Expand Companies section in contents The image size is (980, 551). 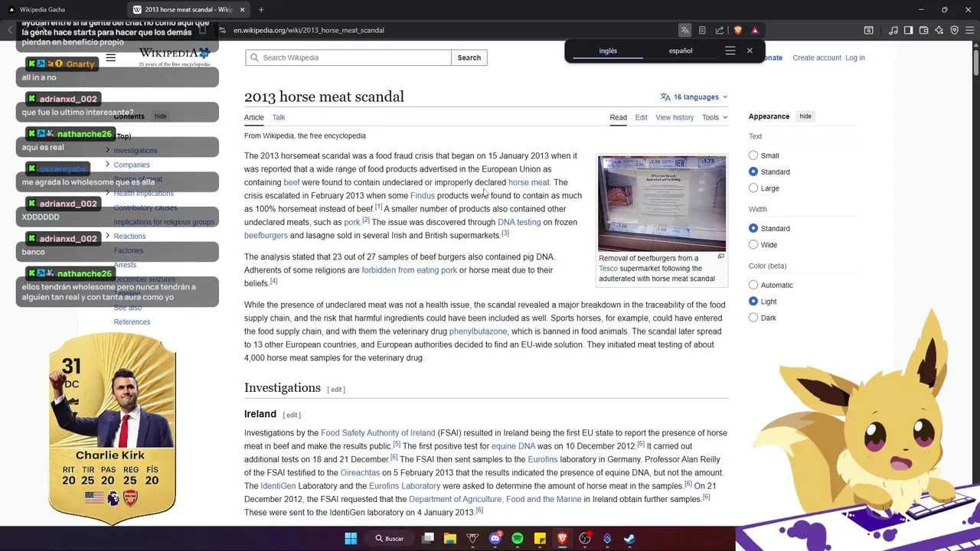click(x=107, y=165)
